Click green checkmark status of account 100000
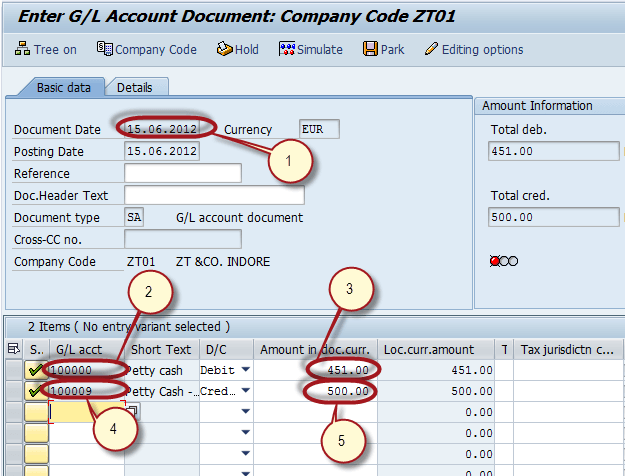625x476 pixels. click(x=36, y=370)
